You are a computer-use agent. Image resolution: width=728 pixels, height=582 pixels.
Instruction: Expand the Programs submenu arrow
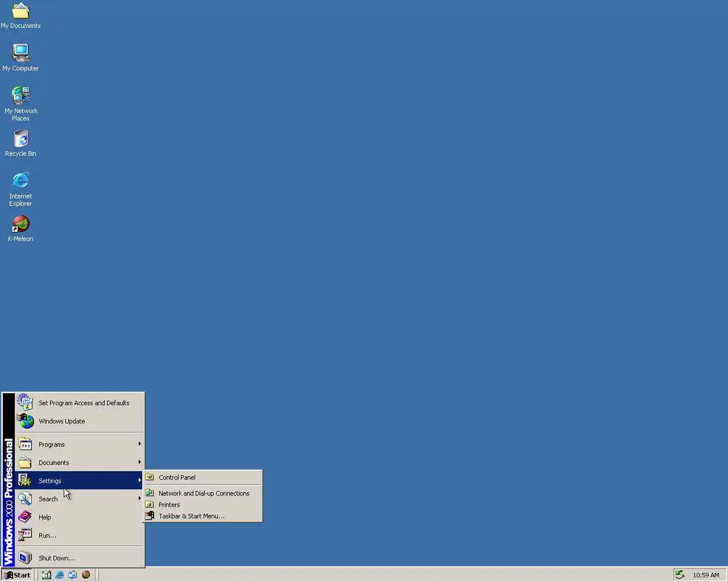point(139,444)
